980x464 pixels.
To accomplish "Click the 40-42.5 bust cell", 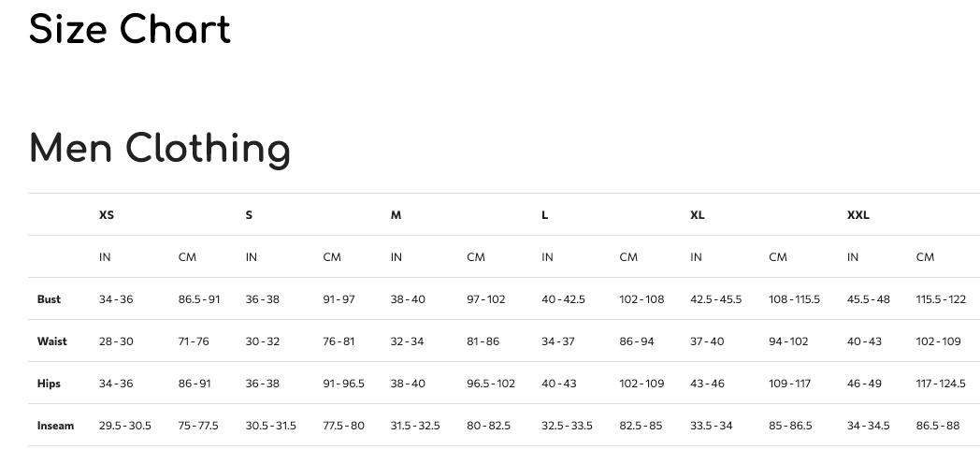I will [x=563, y=299].
